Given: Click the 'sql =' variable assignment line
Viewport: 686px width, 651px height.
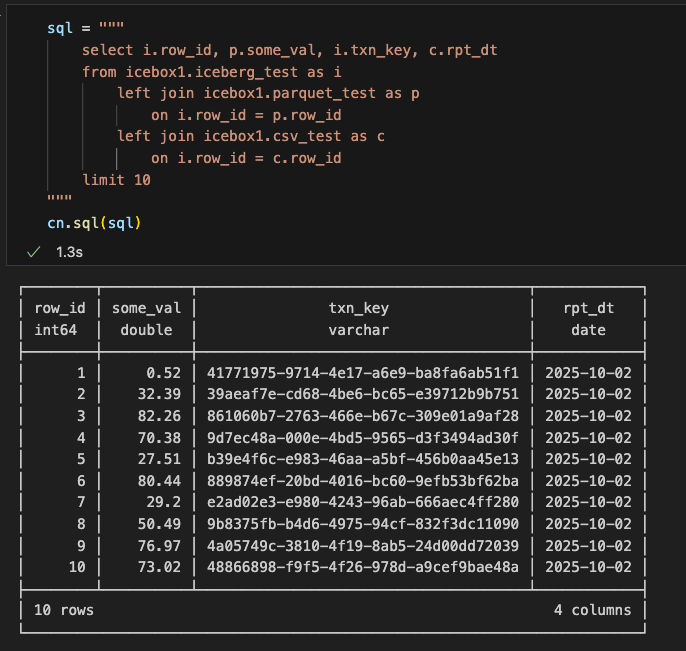Looking at the screenshot, I should [x=85, y=28].
